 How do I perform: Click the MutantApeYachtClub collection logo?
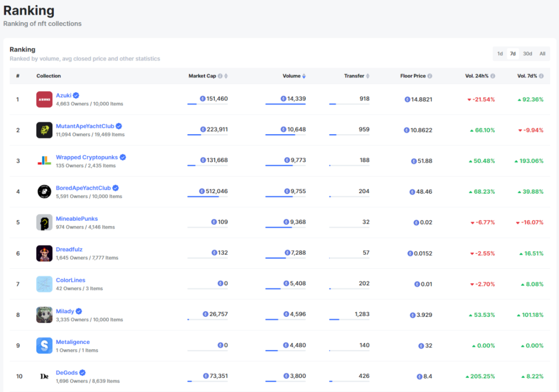[44, 130]
